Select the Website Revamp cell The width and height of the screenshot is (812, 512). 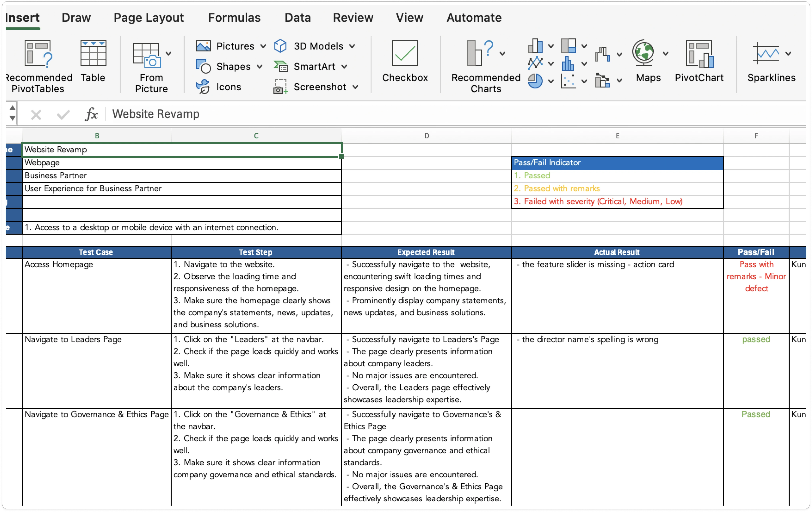coord(182,150)
